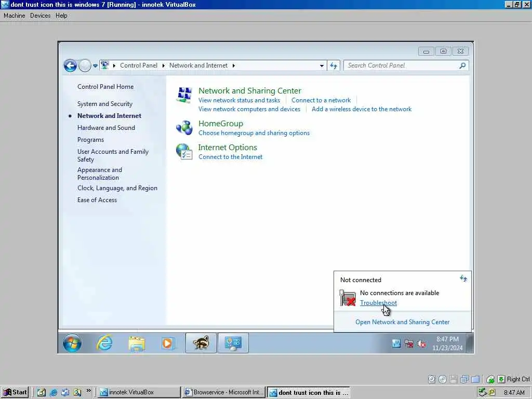Click the host Start button
The image size is (532, 399).
click(15, 392)
